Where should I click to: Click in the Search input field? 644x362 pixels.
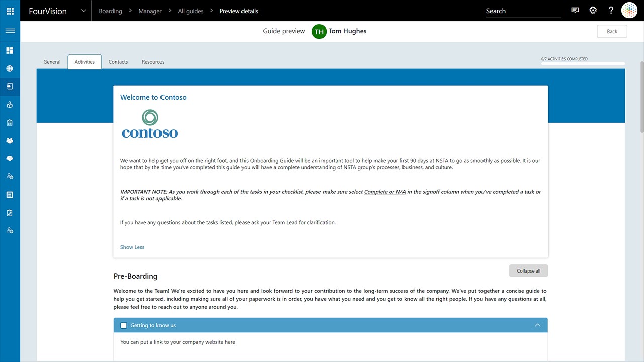523,11
